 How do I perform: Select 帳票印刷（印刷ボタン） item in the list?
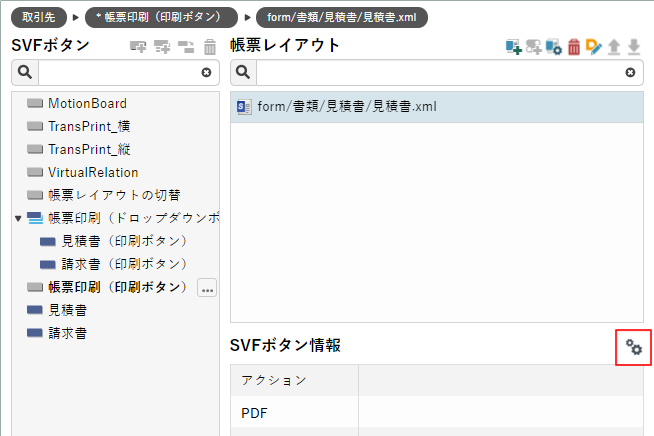click(x=117, y=287)
